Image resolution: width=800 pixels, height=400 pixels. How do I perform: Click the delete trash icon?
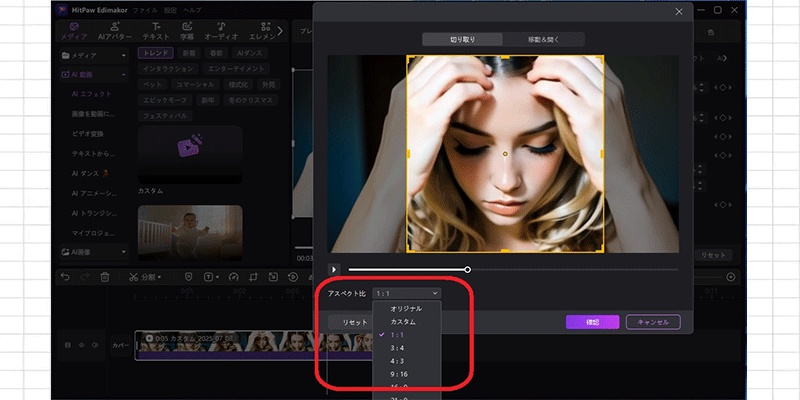click(105, 277)
